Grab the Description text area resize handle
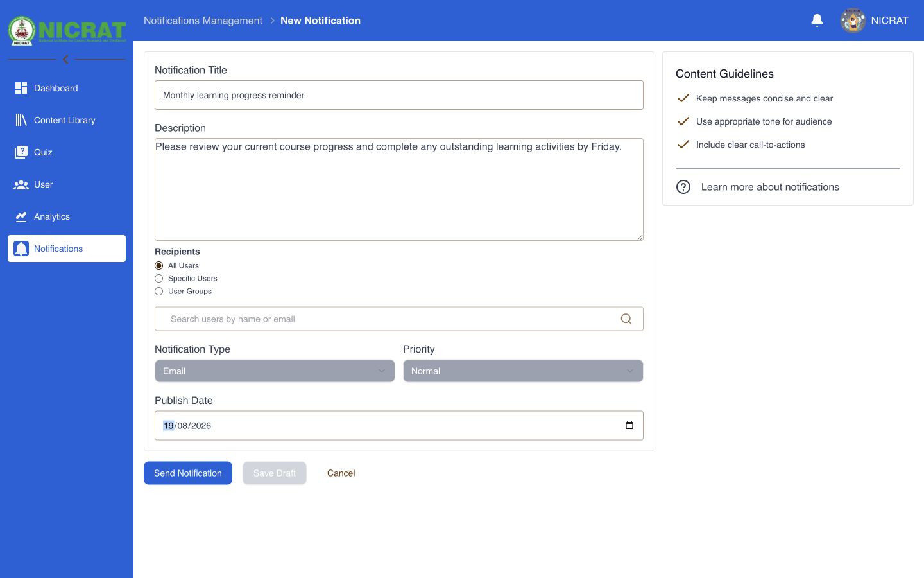 640,237
